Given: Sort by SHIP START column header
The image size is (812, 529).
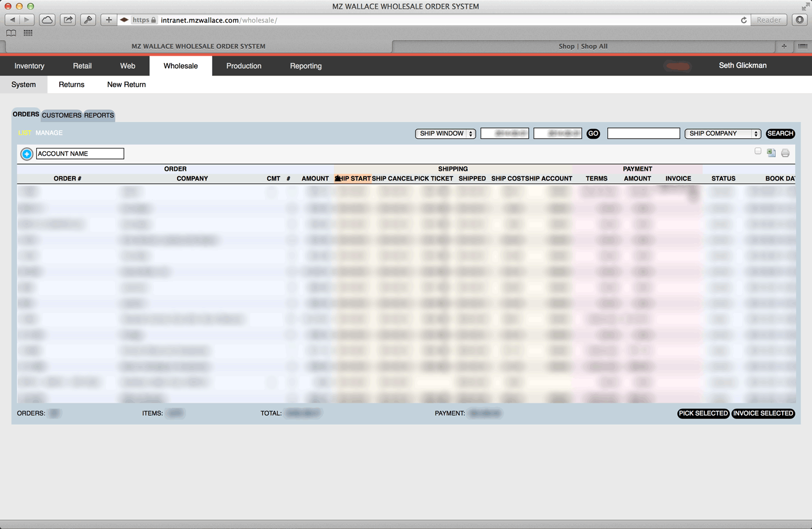Looking at the screenshot, I should pyautogui.click(x=353, y=179).
